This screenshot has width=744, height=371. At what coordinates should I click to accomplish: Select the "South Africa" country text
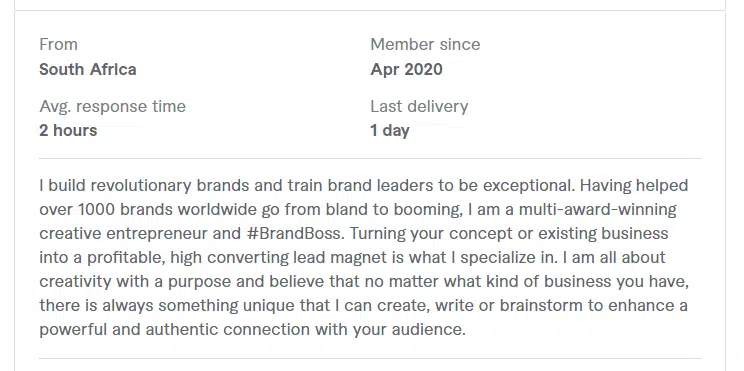coord(88,69)
